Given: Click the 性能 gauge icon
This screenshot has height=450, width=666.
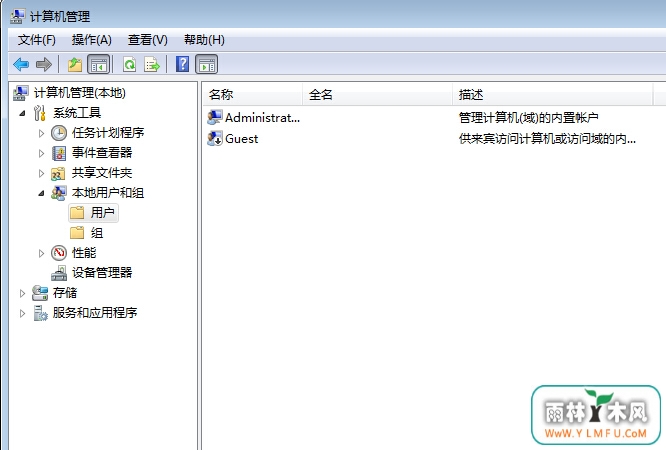Looking at the screenshot, I should tap(59, 253).
